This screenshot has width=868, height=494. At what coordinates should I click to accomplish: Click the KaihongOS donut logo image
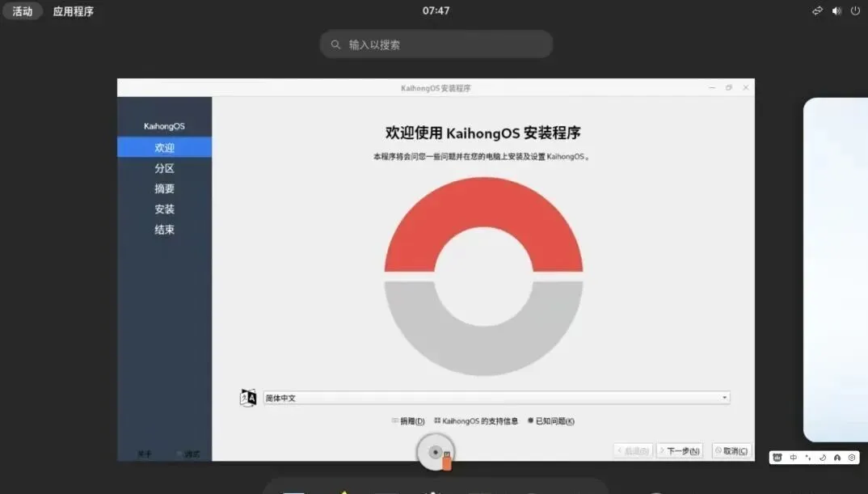tap(483, 276)
